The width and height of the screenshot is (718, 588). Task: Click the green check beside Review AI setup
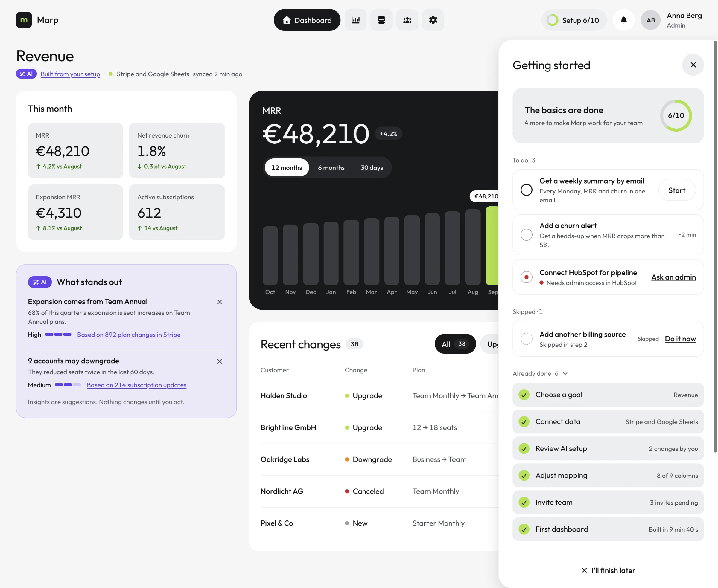click(524, 448)
